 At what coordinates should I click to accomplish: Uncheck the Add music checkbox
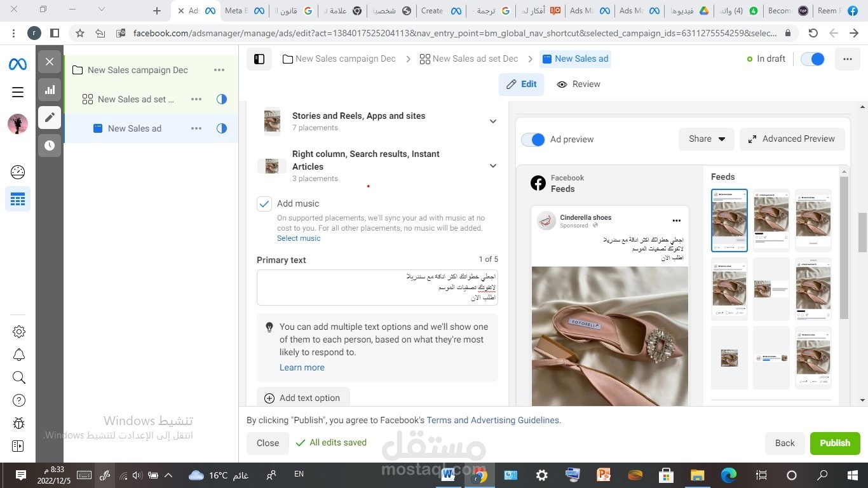tap(264, 204)
